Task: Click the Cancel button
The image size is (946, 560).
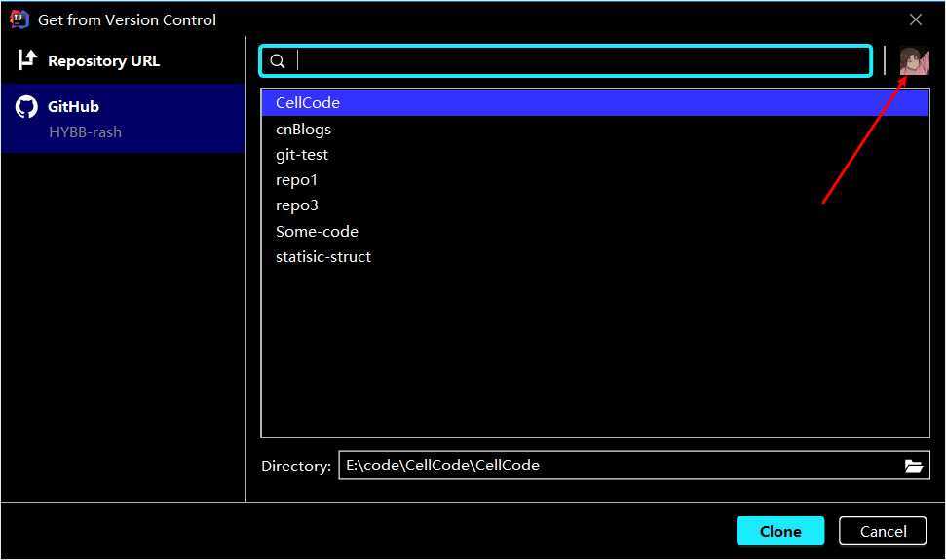Action: [883, 531]
